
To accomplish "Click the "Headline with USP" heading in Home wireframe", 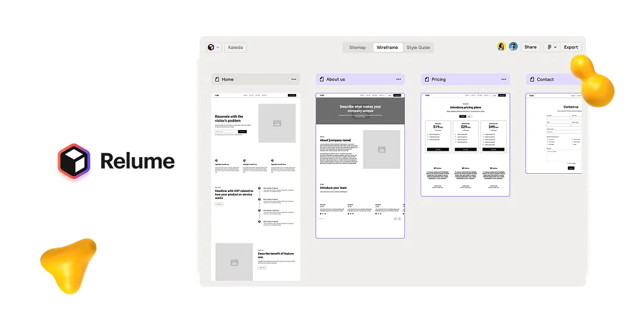I will (233, 194).
